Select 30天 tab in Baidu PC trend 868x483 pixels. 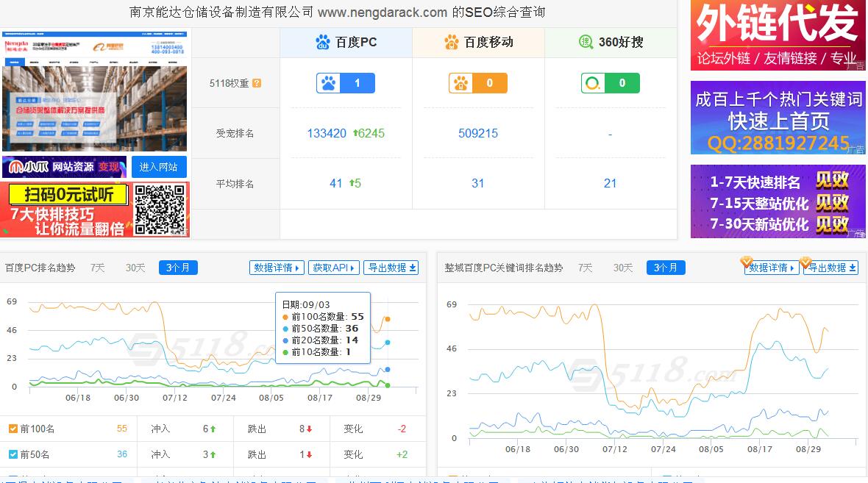click(x=135, y=268)
